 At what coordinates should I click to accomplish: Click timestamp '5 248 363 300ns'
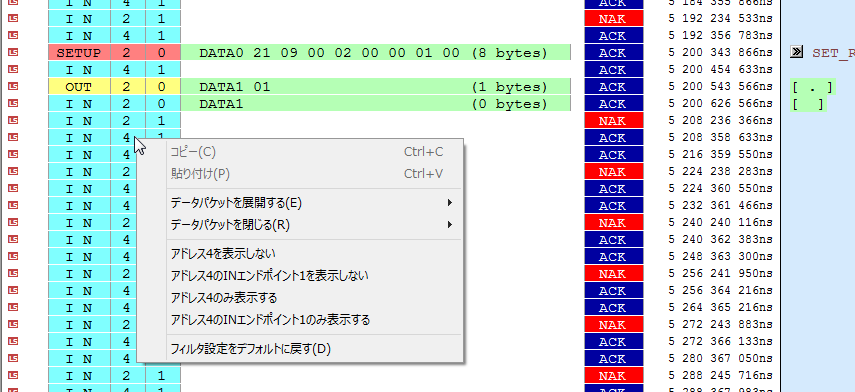pos(720,256)
